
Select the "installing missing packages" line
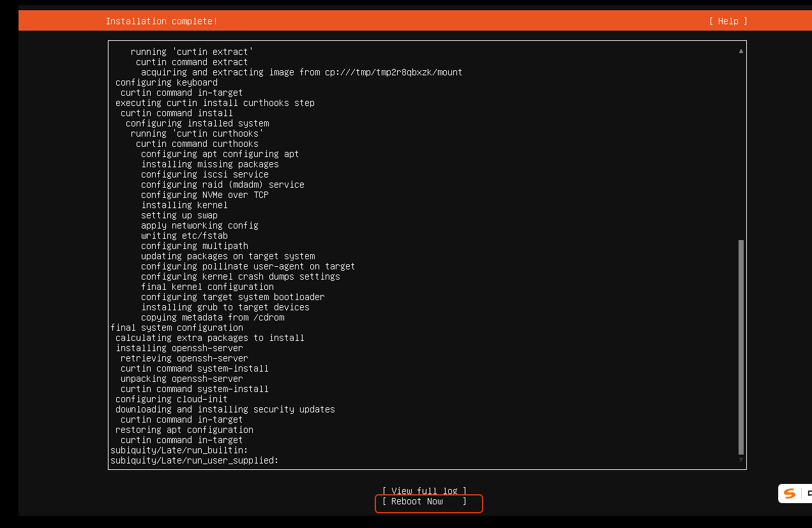pyautogui.click(x=210, y=164)
